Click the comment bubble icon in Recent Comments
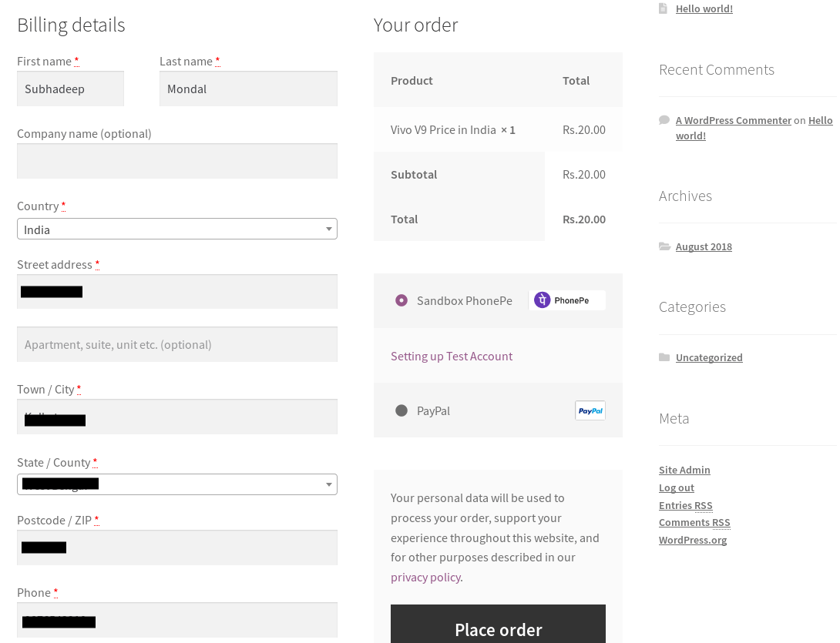This screenshot has width=840, height=643. [664, 120]
